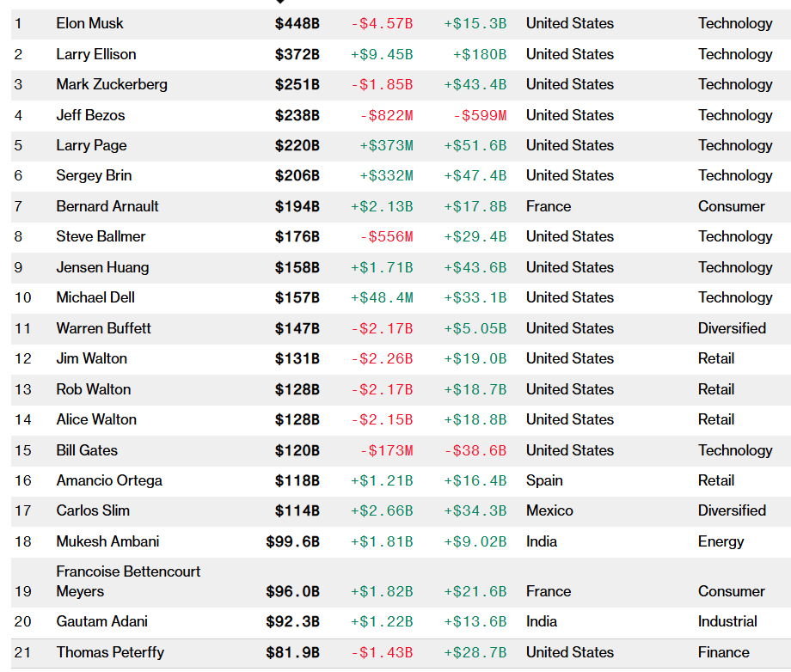Click Michael Dell's +$48.4M last change

tap(382, 297)
